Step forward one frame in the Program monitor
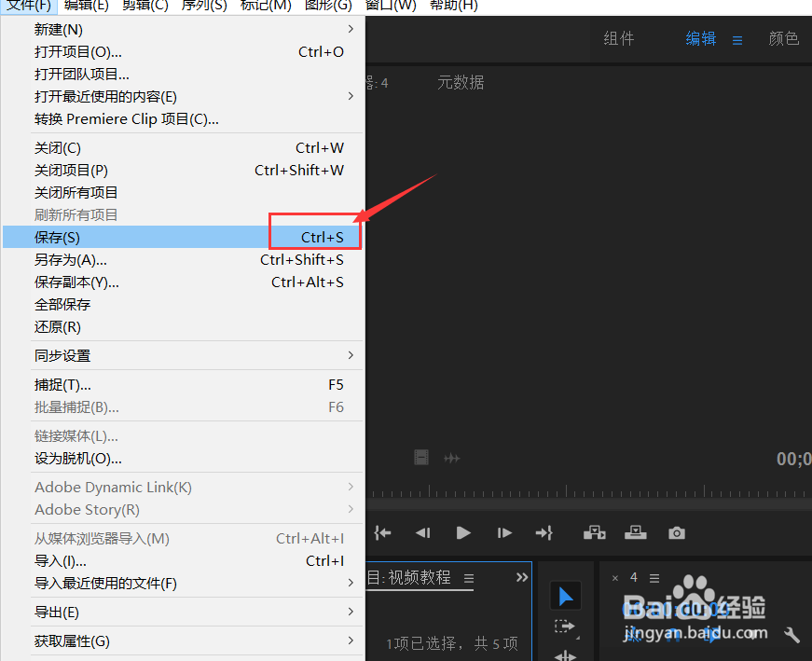The image size is (812, 661). coord(503,532)
